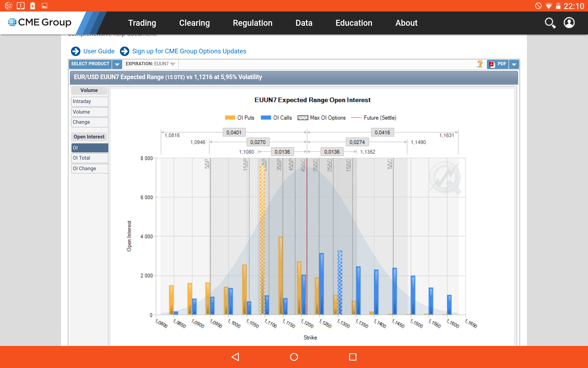Click the hatched blue Max OI Calls bar

(x=340, y=282)
